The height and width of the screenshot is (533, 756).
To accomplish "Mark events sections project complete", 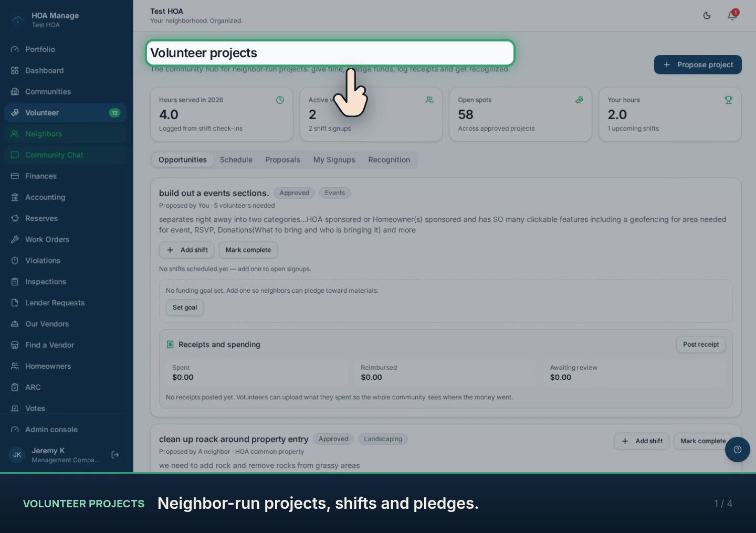I will point(248,250).
